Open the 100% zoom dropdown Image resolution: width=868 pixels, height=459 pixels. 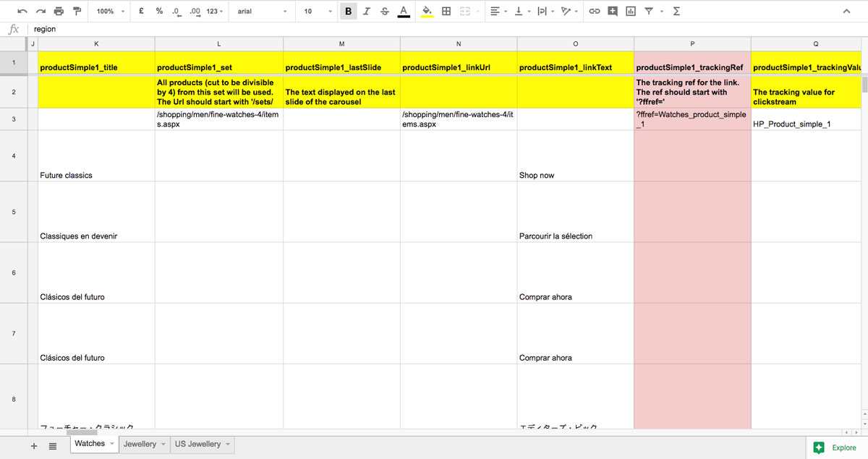(x=111, y=12)
